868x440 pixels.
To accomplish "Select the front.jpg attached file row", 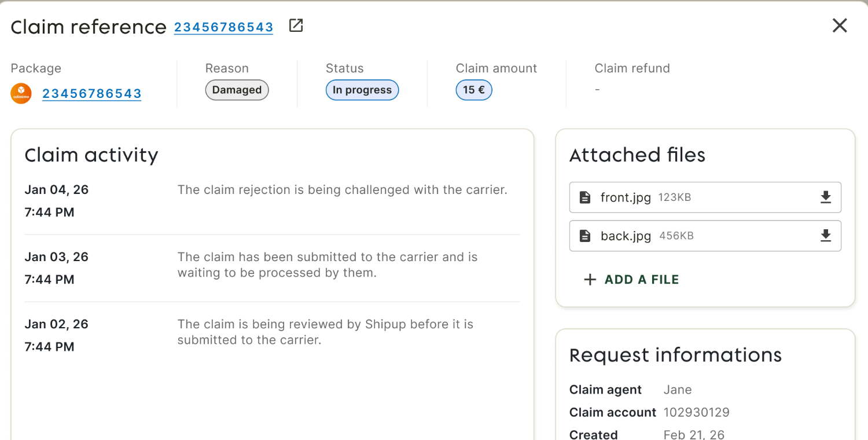I will [705, 197].
